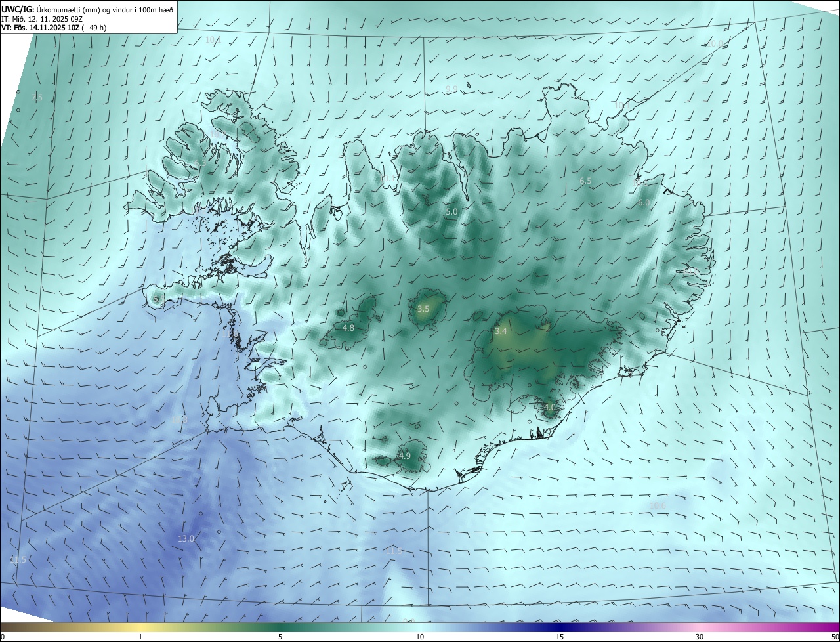Click the 6.3 value label in the Westfjords

tap(199, 163)
